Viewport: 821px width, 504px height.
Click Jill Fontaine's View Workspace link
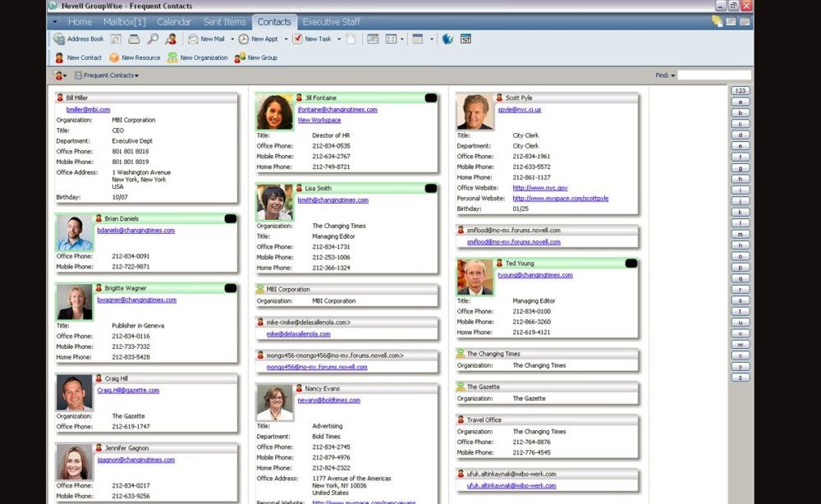coord(319,121)
